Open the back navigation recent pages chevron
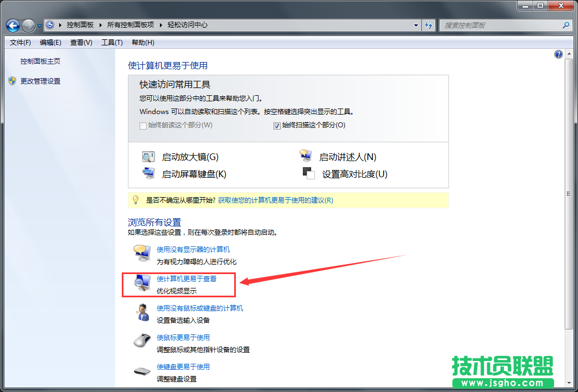Image resolution: width=578 pixels, height=392 pixels. pos(39,25)
